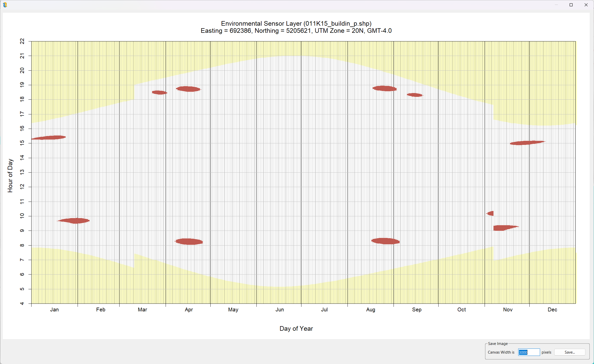Click the 'Hour of Day' axis title

pyautogui.click(x=10, y=175)
